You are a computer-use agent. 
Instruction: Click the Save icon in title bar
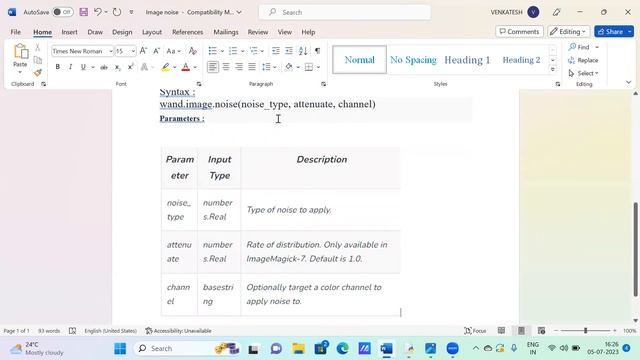coord(84,12)
